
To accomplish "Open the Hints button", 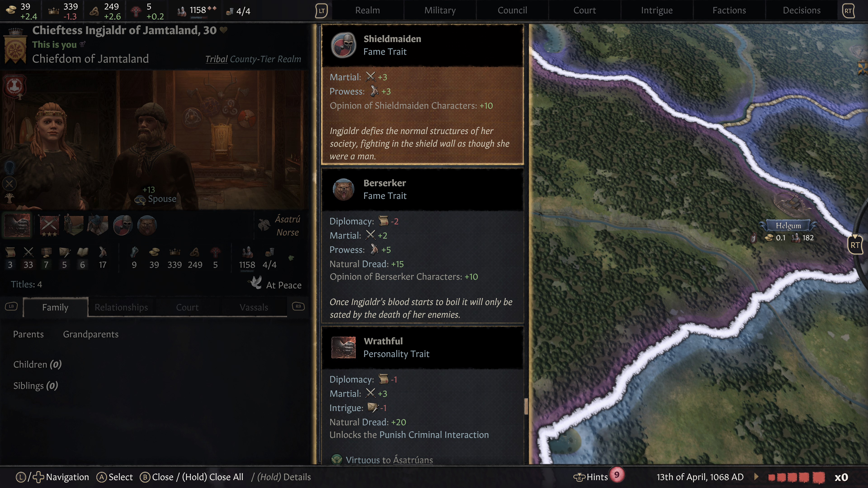I will click(x=591, y=477).
